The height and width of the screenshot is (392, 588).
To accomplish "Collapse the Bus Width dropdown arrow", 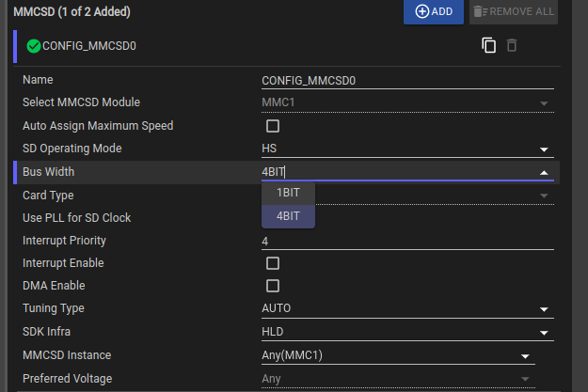I will 544,172.
